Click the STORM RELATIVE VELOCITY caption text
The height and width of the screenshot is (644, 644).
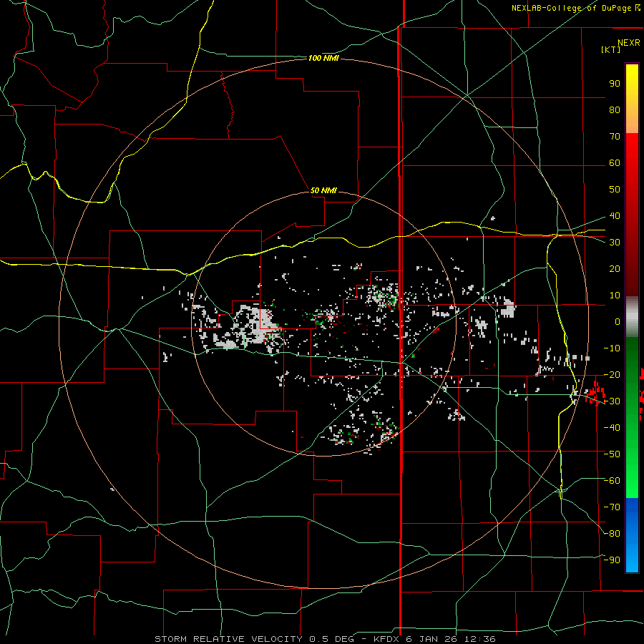click(228, 639)
